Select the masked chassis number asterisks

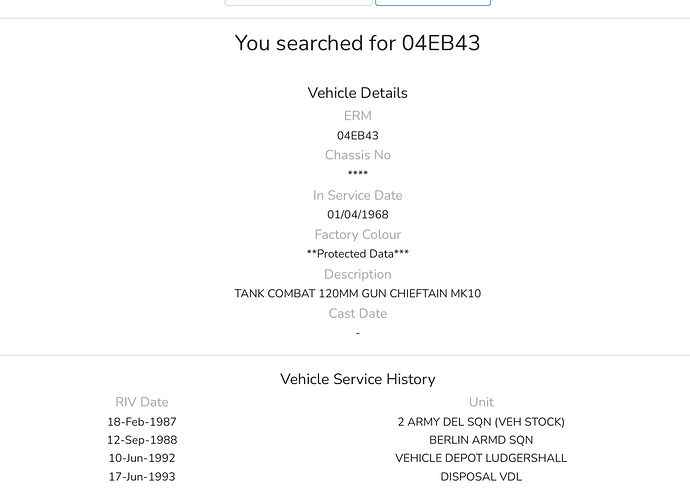357,175
